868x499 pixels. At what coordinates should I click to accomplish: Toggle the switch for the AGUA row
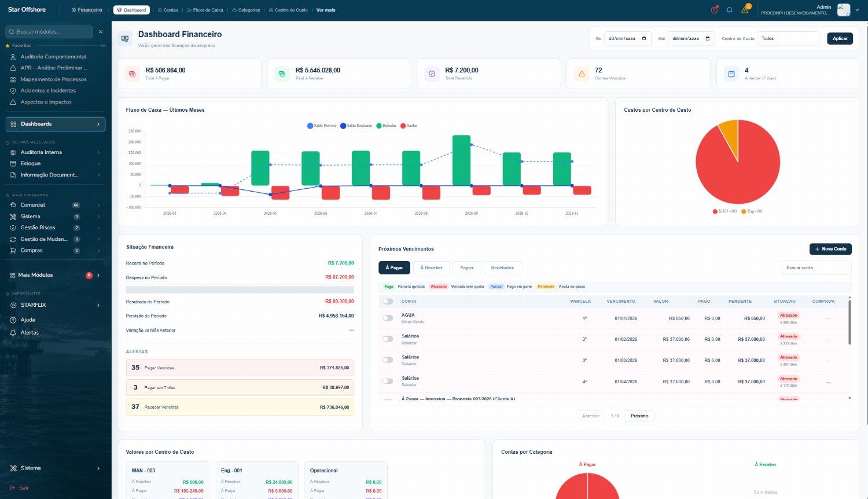pyautogui.click(x=388, y=318)
